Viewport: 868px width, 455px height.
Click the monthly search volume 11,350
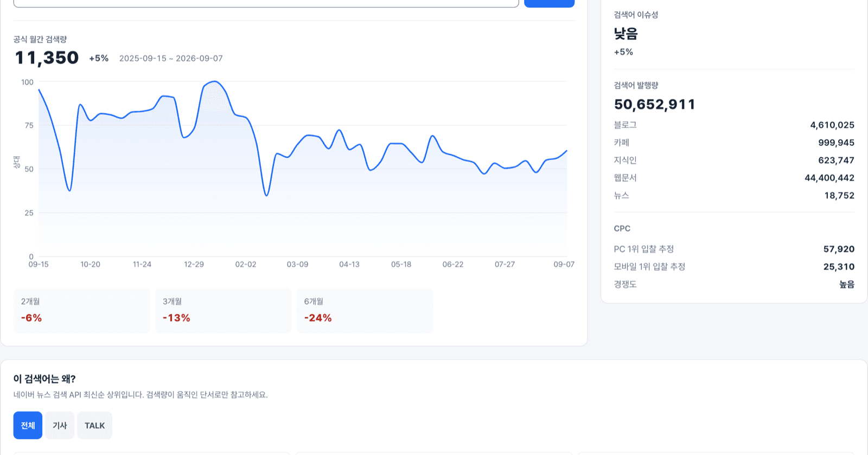coord(47,57)
